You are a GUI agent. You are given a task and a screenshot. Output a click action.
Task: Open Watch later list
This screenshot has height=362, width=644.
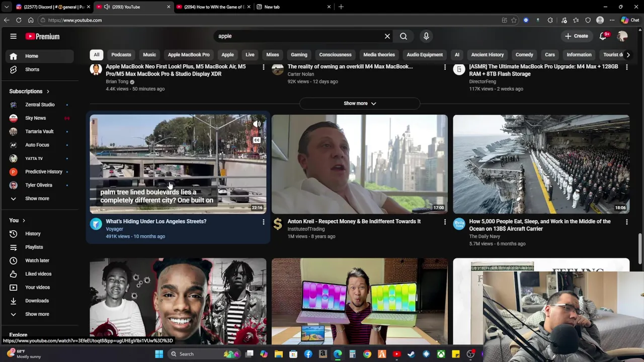40,260
